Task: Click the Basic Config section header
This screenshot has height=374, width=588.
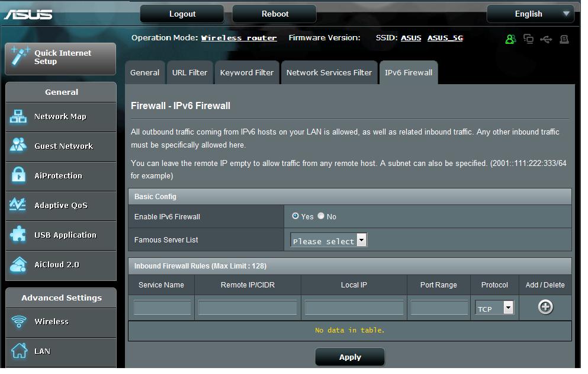Action: point(350,196)
